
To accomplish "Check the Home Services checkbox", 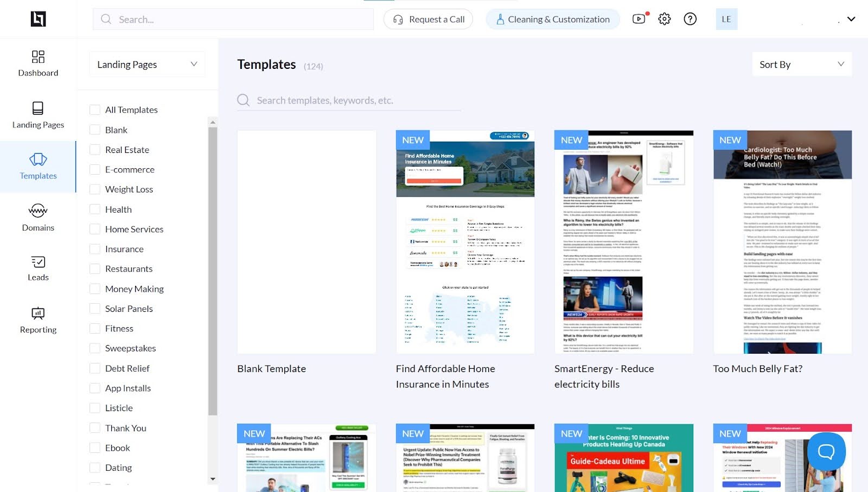I will [95, 229].
